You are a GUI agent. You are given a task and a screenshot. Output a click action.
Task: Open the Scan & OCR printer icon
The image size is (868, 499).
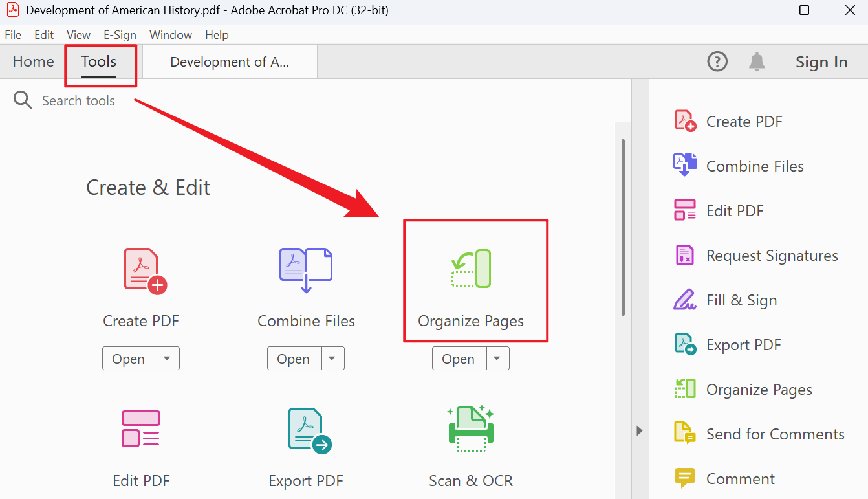pos(471,429)
